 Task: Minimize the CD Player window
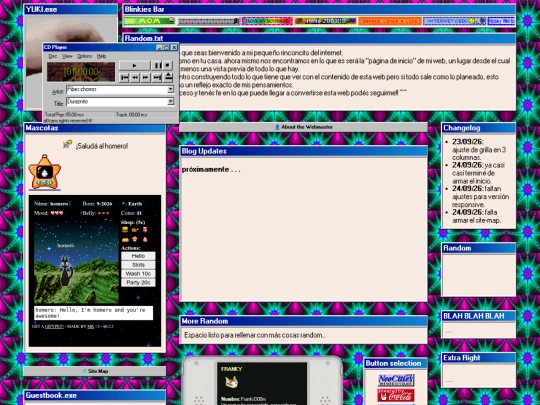(159, 47)
